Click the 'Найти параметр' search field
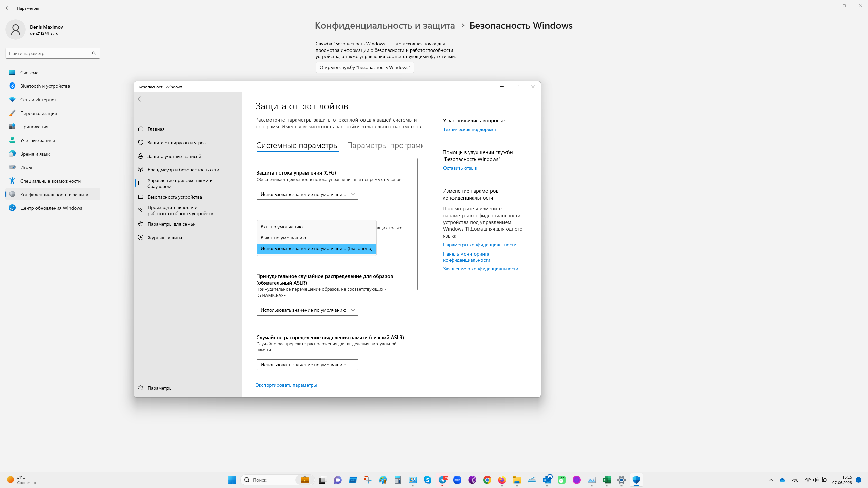 49,53
